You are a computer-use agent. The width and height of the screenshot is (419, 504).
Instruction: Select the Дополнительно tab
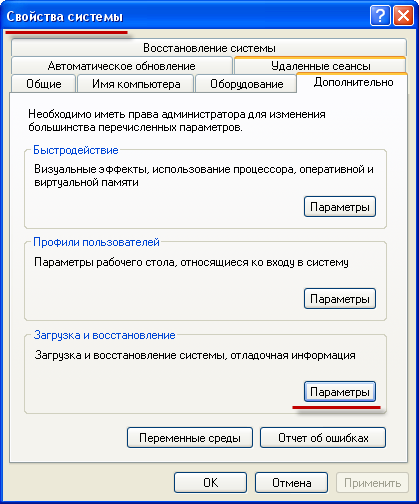click(x=353, y=82)
